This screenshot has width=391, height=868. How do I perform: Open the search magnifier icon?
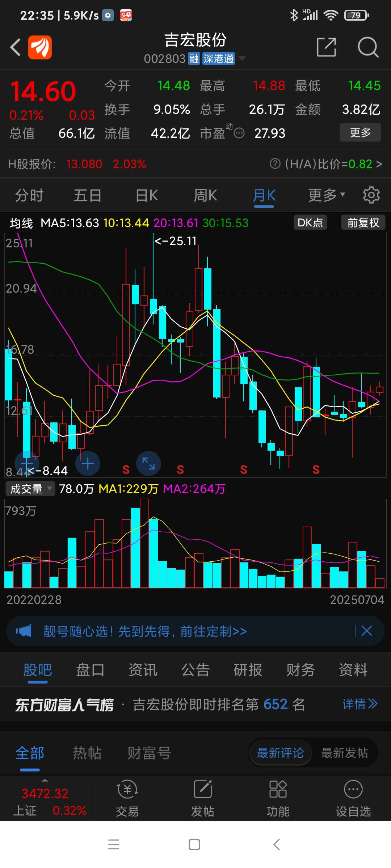[368, 47]
